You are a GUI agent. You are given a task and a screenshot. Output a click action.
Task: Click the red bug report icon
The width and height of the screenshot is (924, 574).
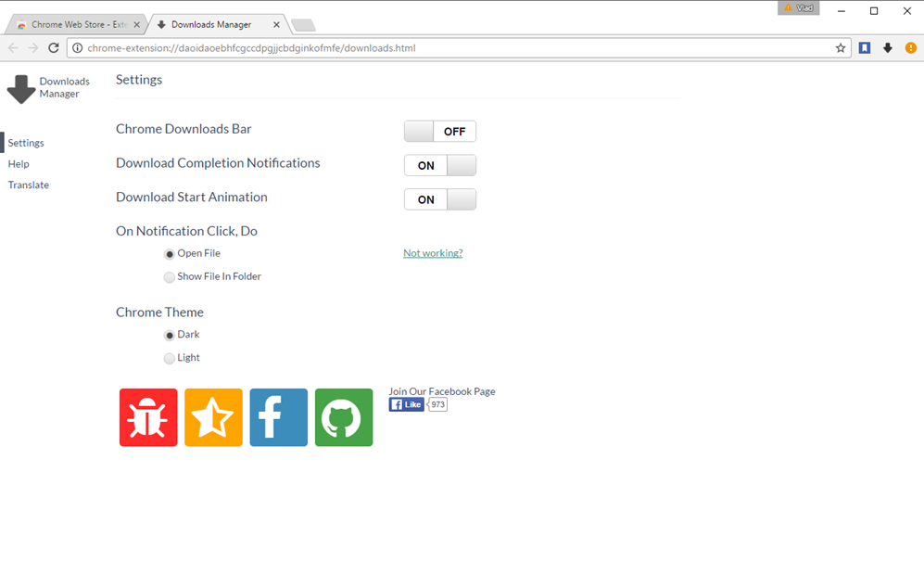[148, 417]
